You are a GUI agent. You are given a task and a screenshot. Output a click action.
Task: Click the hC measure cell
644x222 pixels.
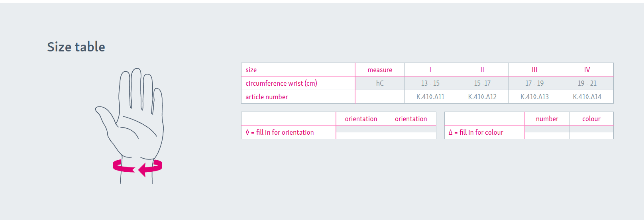pos(380,83)
